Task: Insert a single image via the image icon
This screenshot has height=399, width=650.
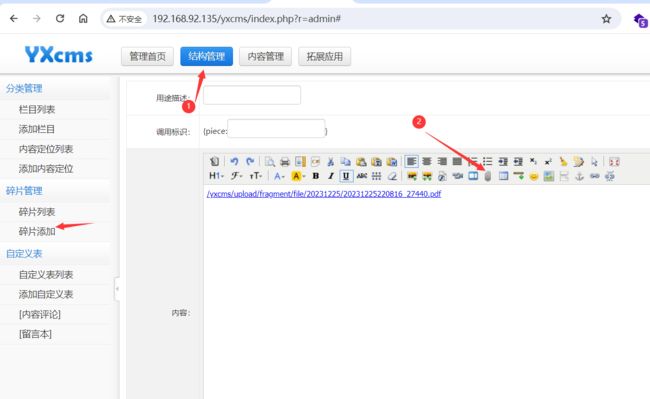Action: [x=412, y=176]
